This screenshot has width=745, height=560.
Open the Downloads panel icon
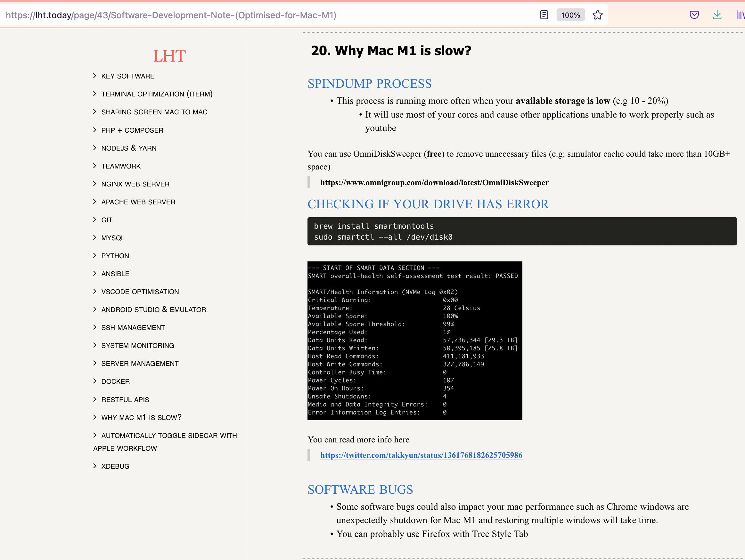[x=717, y=15]
